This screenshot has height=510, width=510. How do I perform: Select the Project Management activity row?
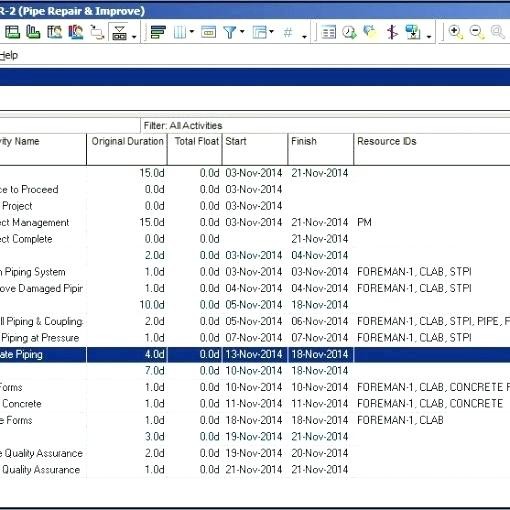(x=255, y=222)
